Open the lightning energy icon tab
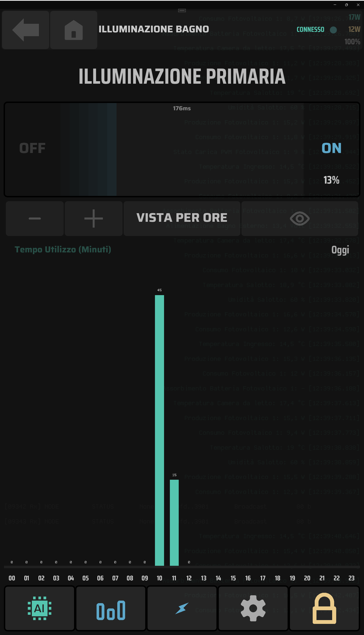The width and height of the screenshot is (364, 635). click(182, 608)
